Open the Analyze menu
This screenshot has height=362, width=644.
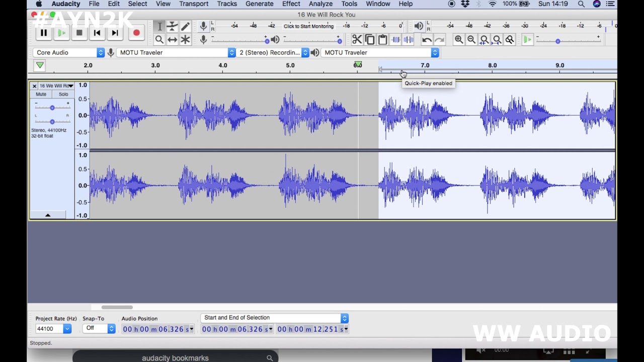click(320, 4)
